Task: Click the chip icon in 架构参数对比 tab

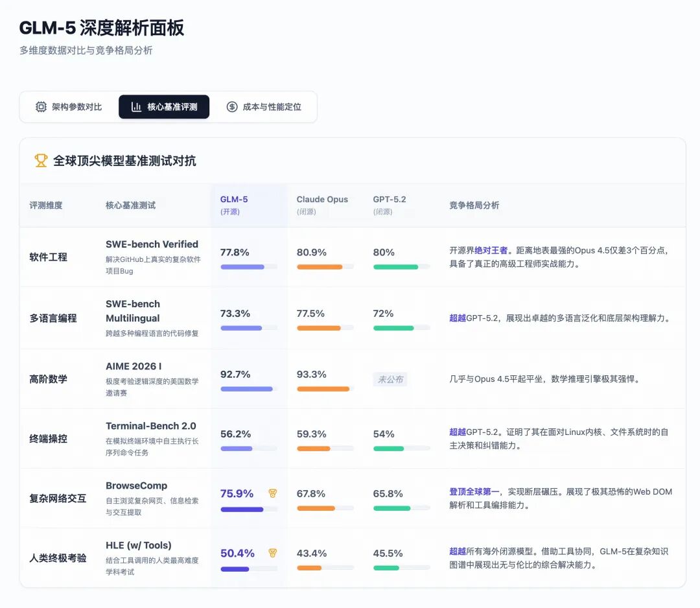Action: pyautogui.click(x=41, y=107)
